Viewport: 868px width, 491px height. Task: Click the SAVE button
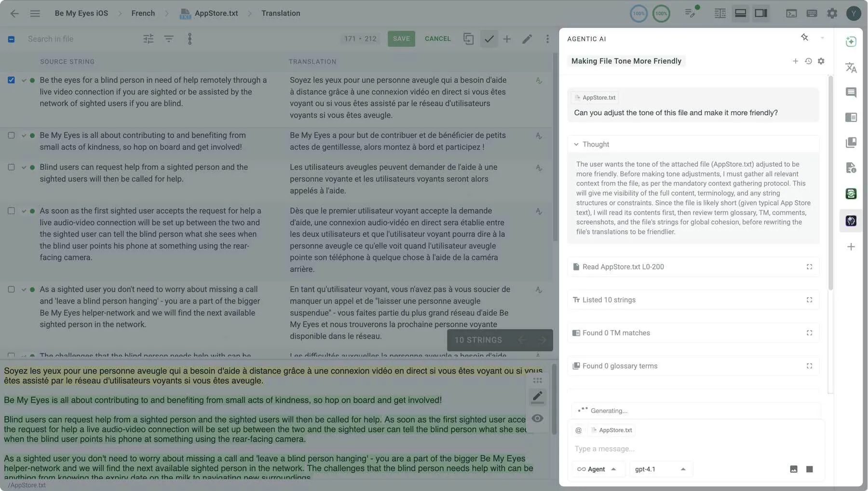click(401, 39)
